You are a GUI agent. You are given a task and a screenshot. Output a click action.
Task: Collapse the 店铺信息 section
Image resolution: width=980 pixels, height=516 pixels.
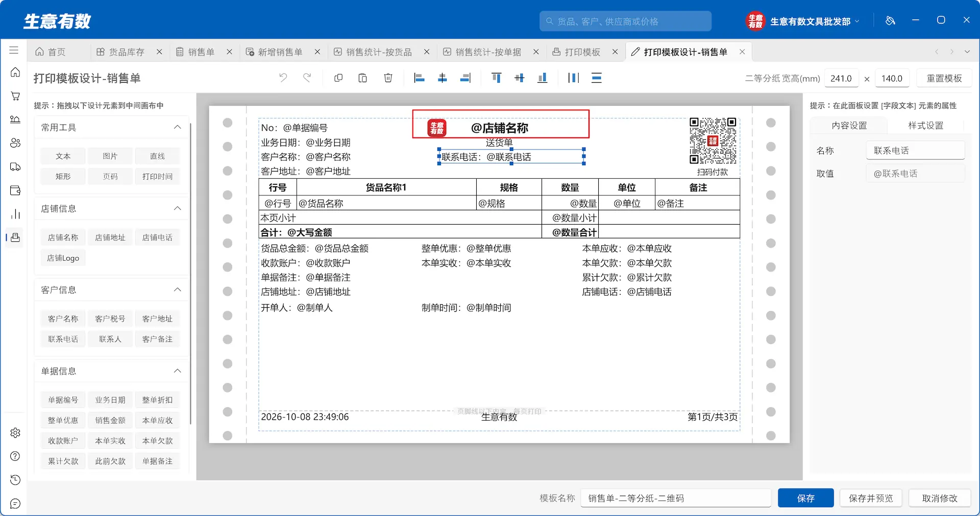[177, 208]
